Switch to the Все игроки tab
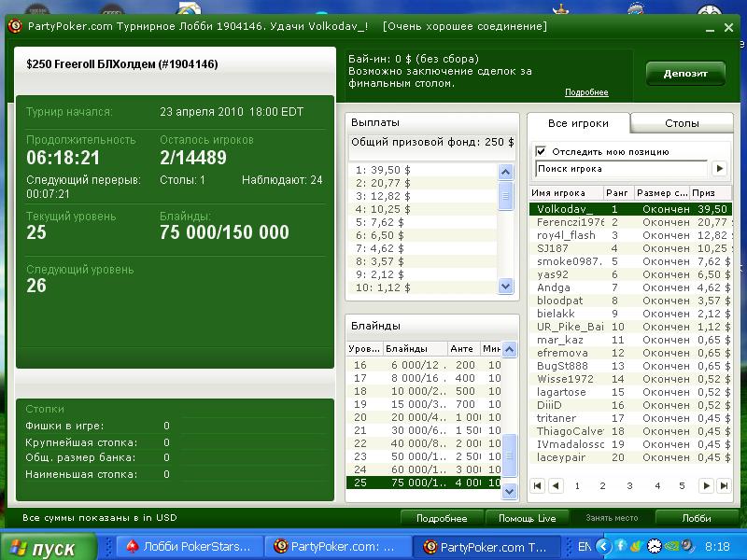Image resolution: width=747 pixels, height=560 pixels. [578, 123]
